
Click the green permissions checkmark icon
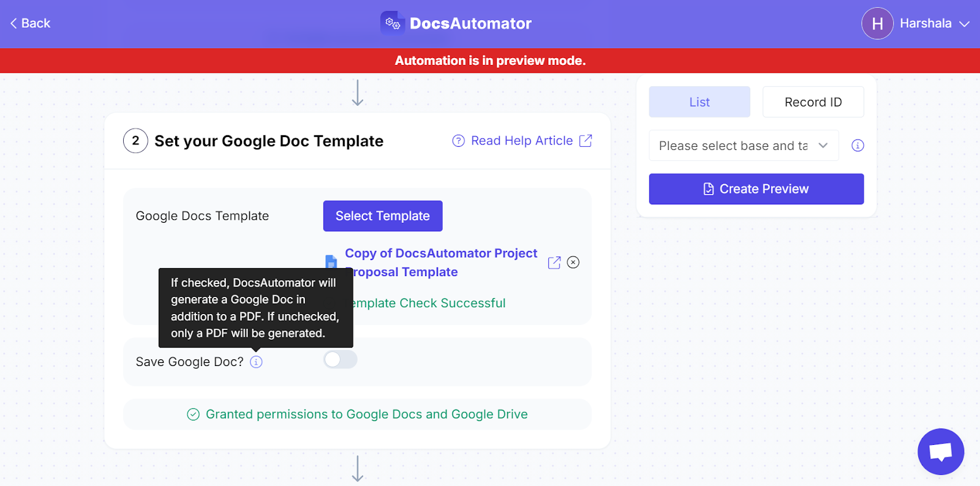tap(193, 414)
